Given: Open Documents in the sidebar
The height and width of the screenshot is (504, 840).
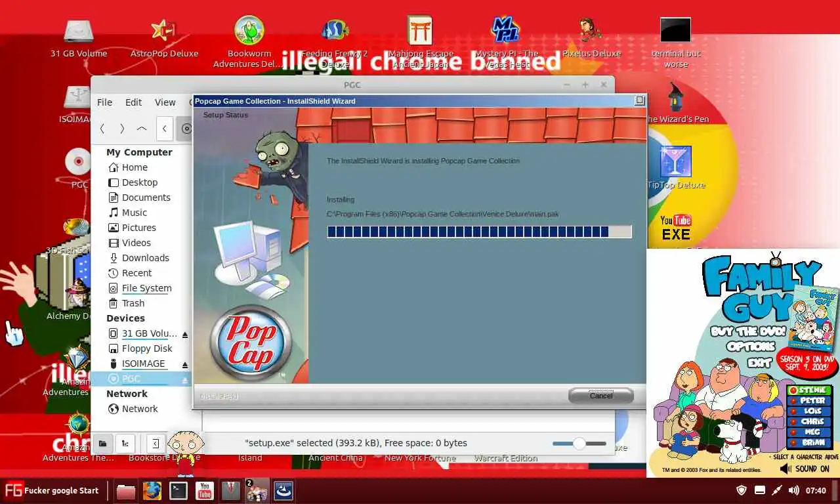Looking at the screenshot, I should (146, 198).
